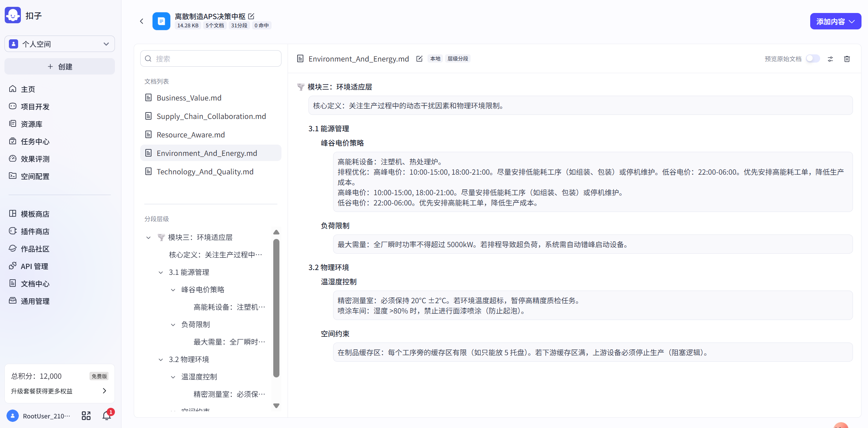Collapse 模块三：环境适应层 tree node

tap(148, 238)
